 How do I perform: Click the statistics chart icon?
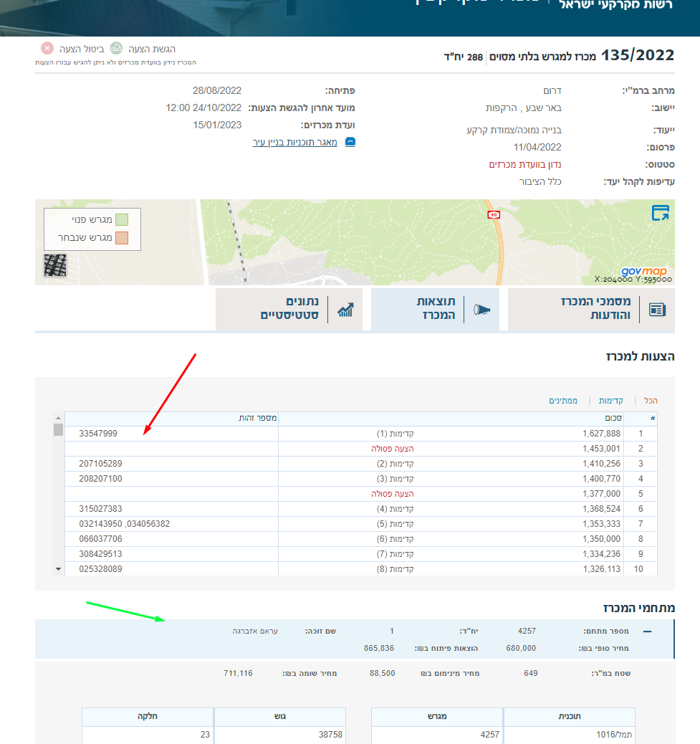coord(346,310)
